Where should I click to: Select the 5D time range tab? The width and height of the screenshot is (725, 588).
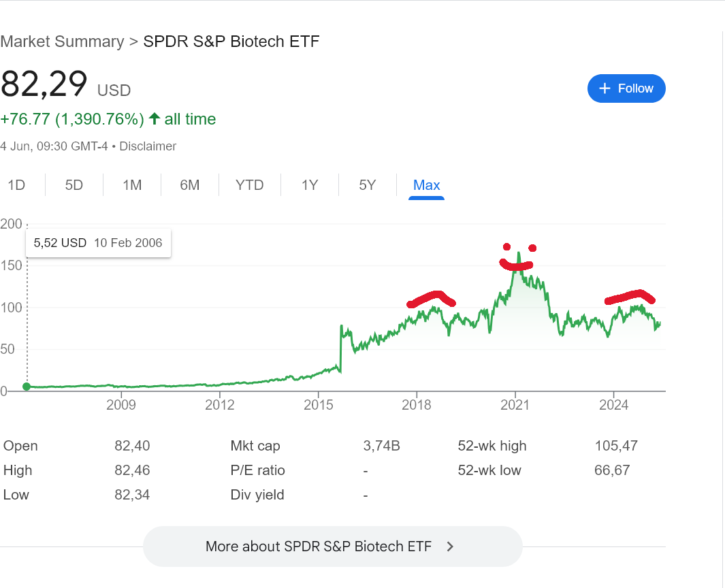(74, 185)
